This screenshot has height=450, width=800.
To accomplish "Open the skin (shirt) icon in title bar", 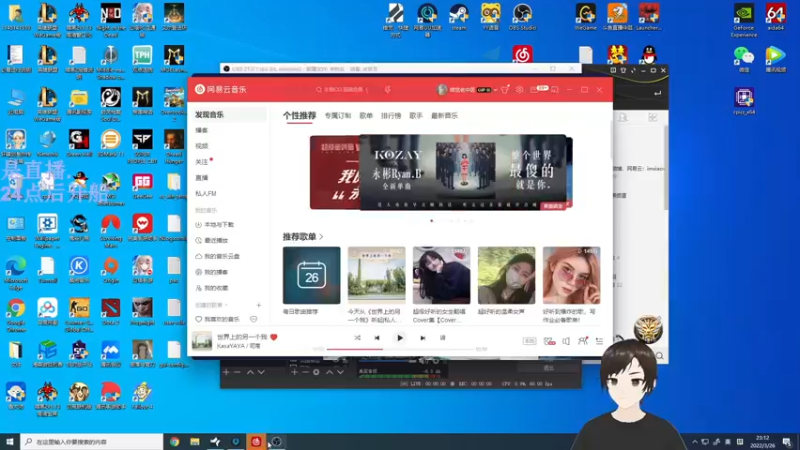I will click(x=505, y=90).
